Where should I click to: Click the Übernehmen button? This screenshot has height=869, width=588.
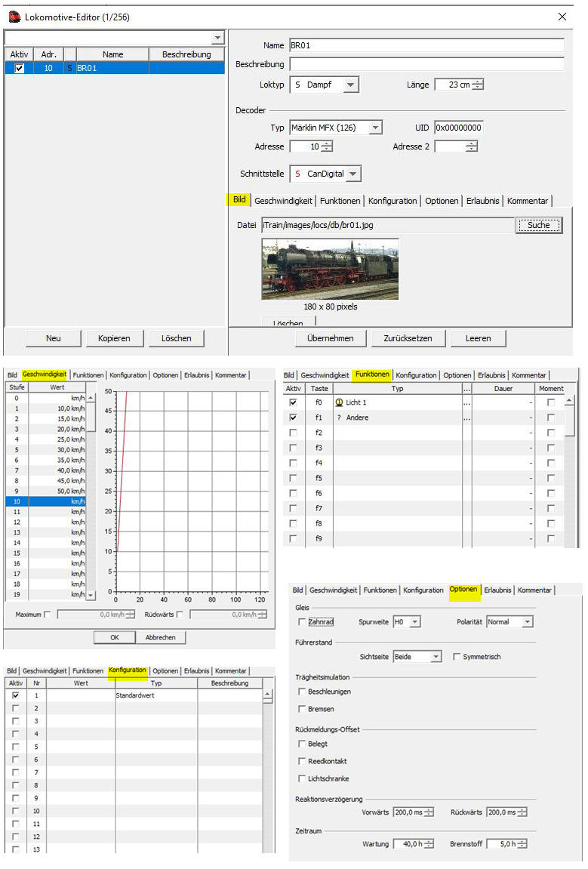point(330,338)
